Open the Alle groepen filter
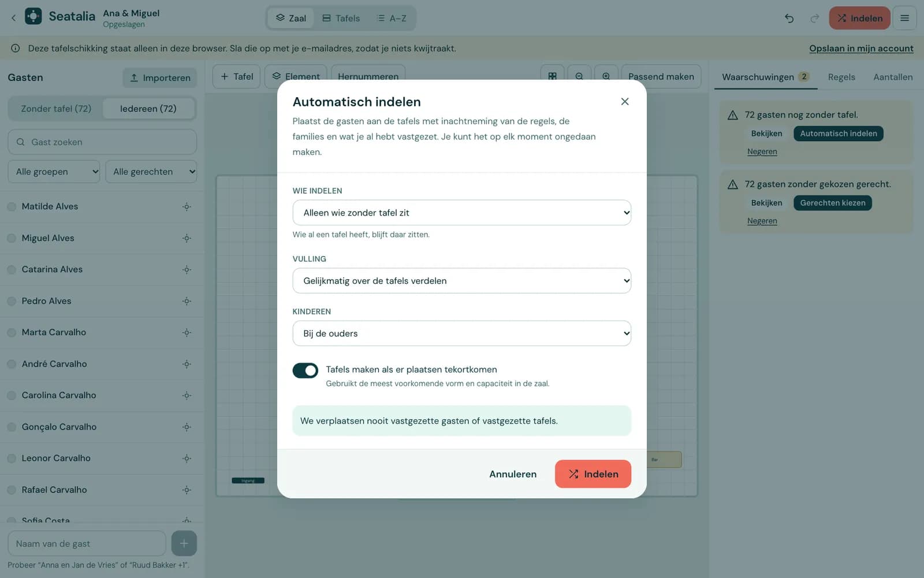The width and height of the screenshot is (924, 578). (x=54, y=172)
